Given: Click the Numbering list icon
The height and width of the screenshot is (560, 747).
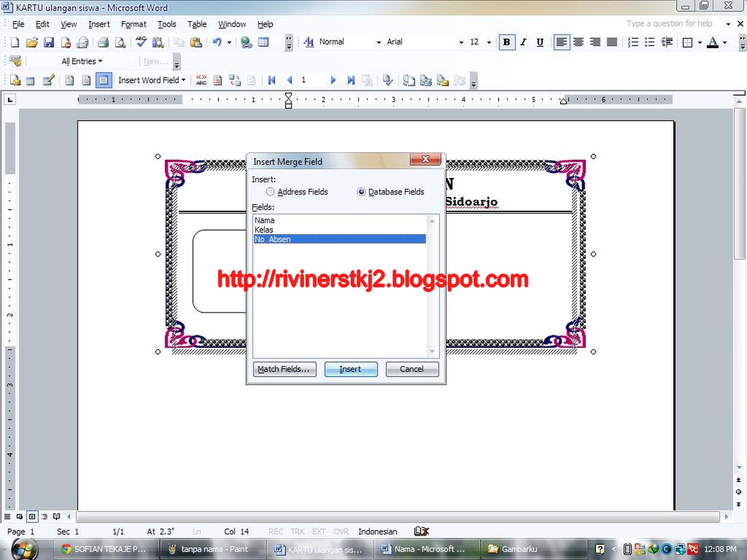Looking at the screenshot, I should pos(633,42).
